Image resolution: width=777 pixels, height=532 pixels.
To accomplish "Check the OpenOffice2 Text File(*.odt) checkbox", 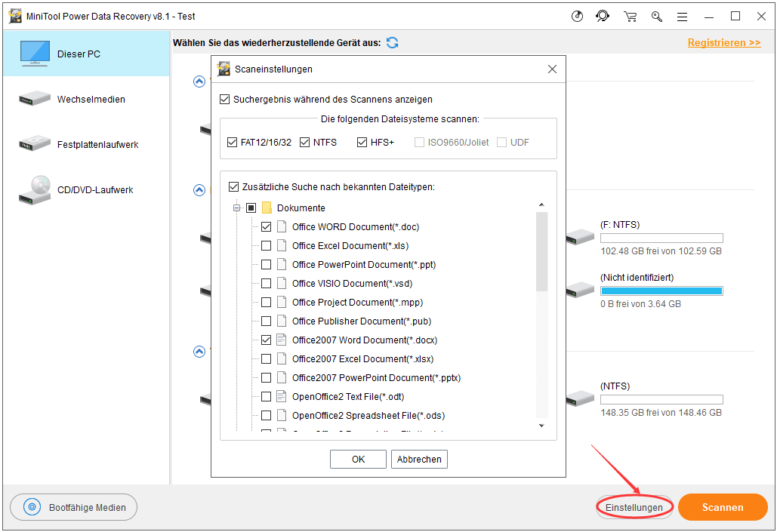I will [x=266, y=396].
